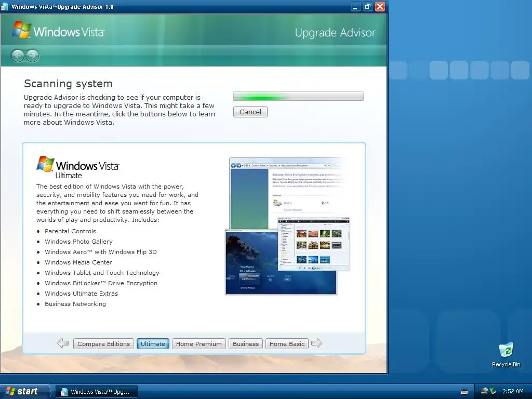This screenshot has height=399, width=532.
Task: Click the Safely Remove Hardware tray icon
Action: pos(493,392)
